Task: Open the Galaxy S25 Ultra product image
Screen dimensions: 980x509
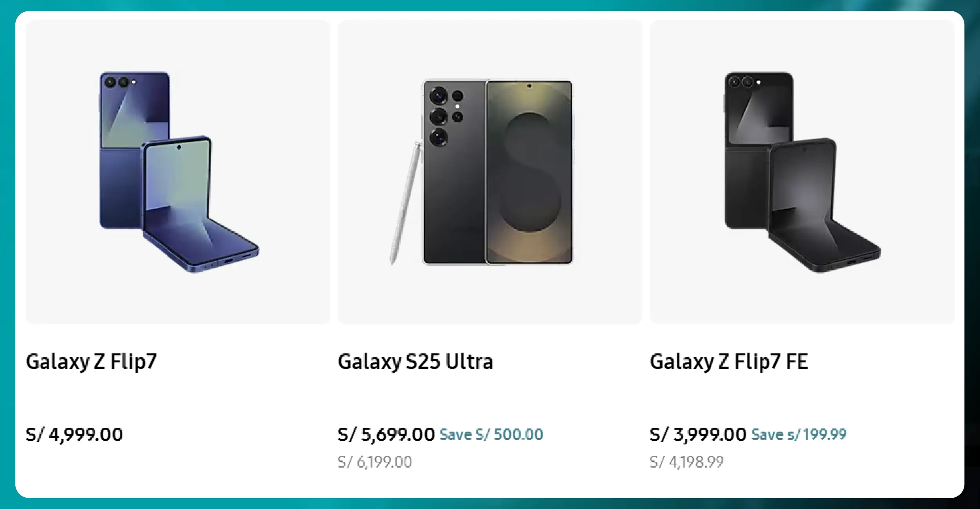Action: 490,172
